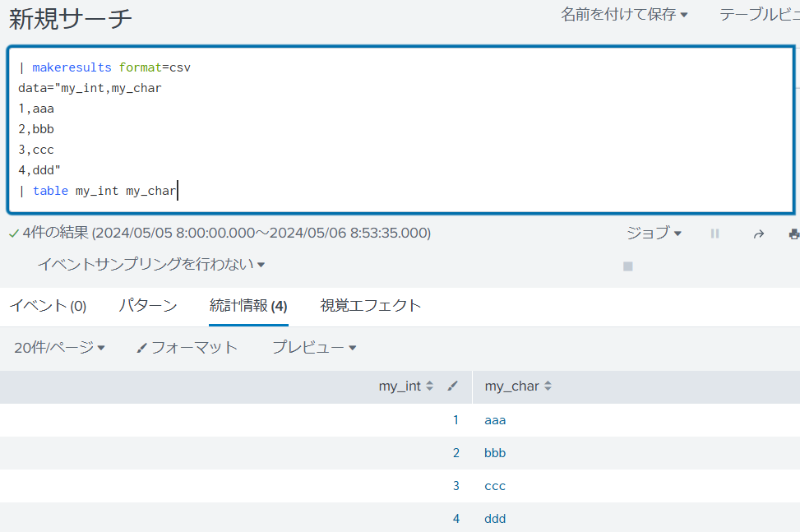This screenshot has width=800, height=532.
Task: Open the イベントサンプリングを行わない dropdown
Action: tap(151, 264)
